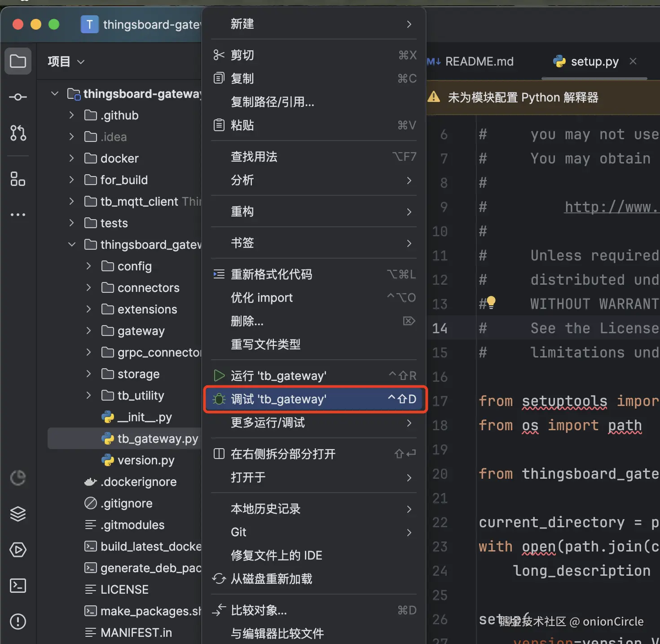Viewport: 660px width, 644px height.
Task: Click line number 14 in the gutter
Action: (440, 328)
